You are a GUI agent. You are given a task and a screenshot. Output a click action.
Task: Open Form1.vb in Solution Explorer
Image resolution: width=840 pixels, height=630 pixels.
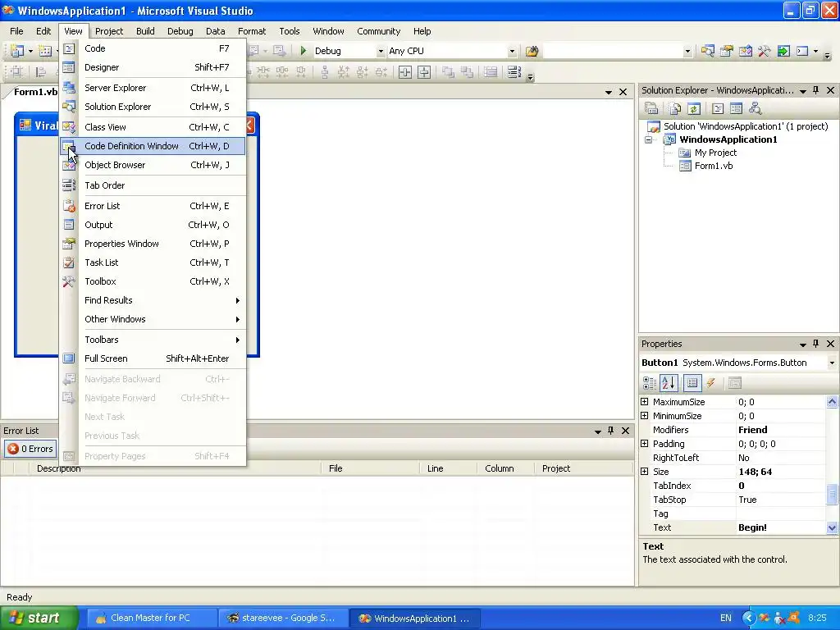tap(714, 166)
